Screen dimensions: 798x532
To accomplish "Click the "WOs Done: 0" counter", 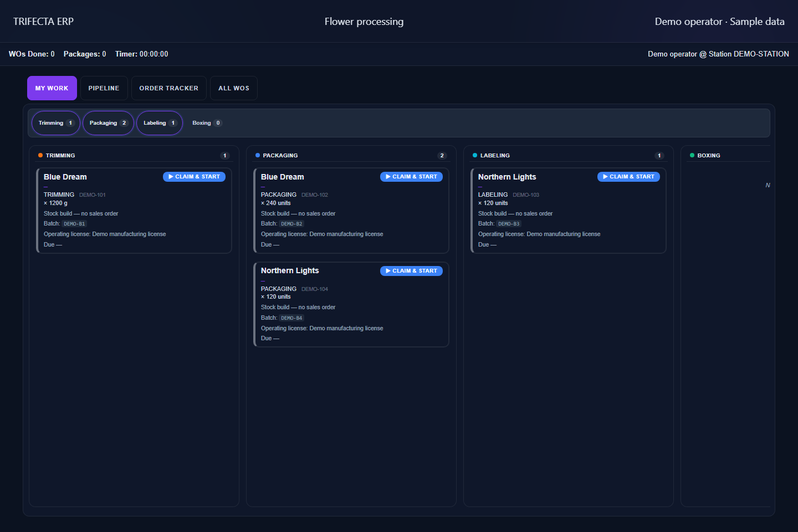I will point(32,54).
